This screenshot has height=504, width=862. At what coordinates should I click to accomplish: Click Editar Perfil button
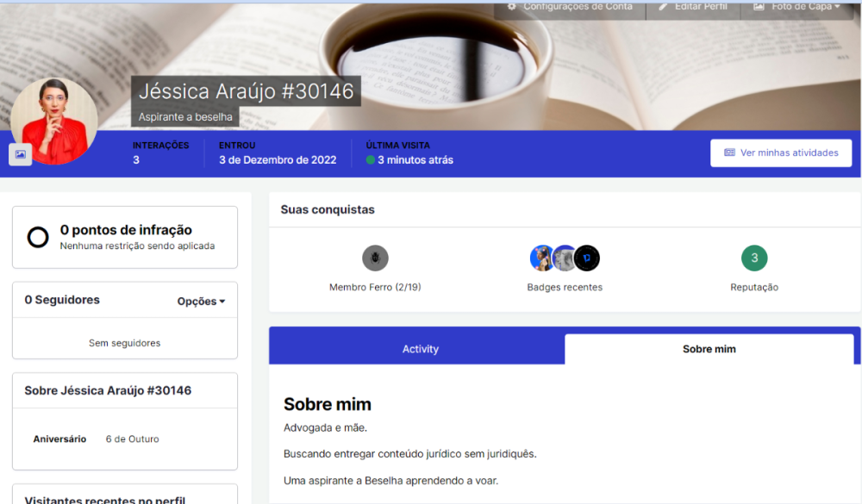(x=693, y=7)
